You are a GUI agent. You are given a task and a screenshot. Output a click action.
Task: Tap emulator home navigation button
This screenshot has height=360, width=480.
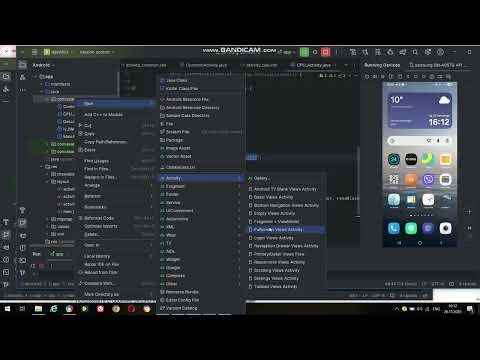tap(420, 243)
